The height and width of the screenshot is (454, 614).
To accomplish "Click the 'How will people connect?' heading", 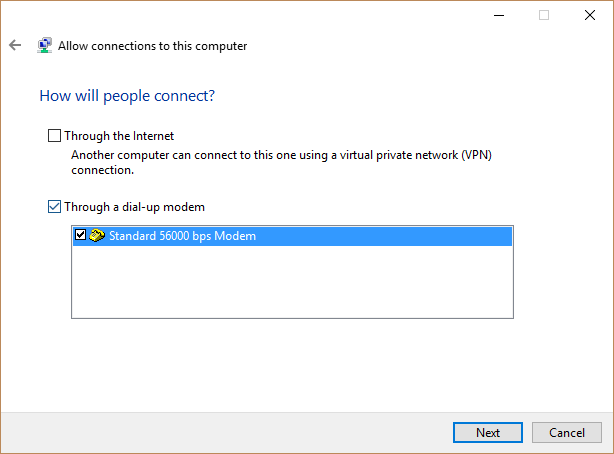I will (x=127, y=96).
